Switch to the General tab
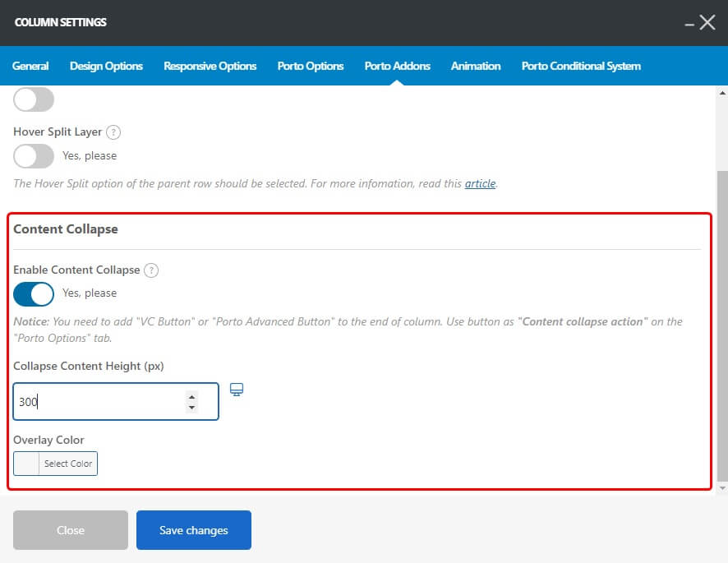 click(x=30, y=66)
